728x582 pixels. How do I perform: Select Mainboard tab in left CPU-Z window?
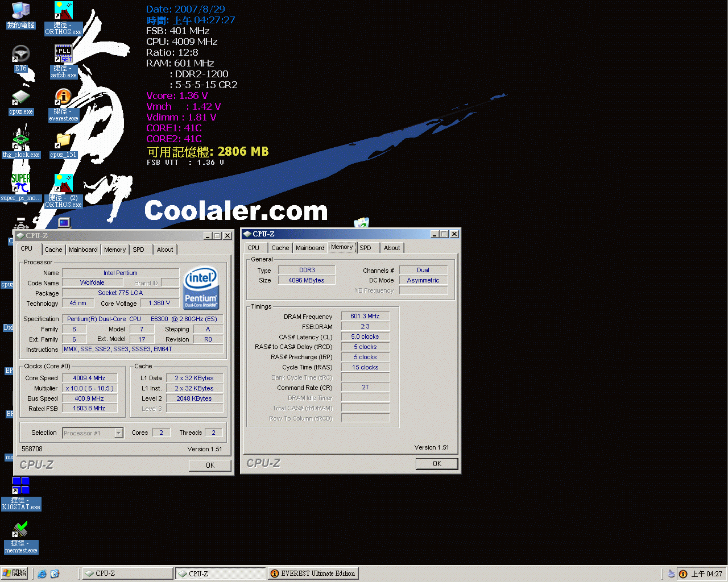(x=83, y=250)
